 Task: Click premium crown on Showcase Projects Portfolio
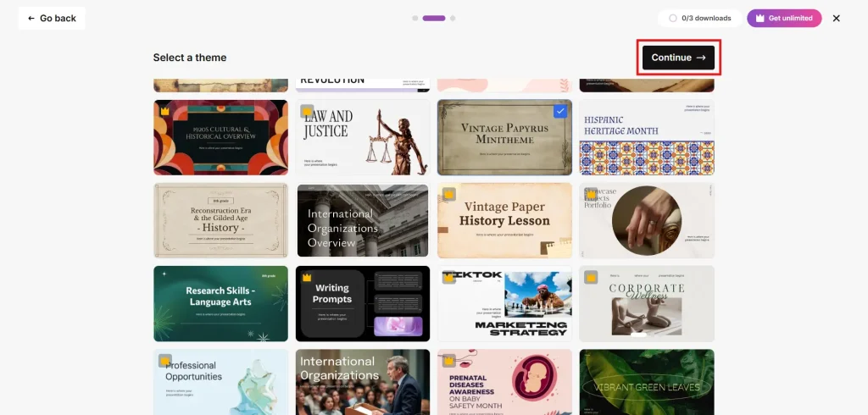[591, 194]
